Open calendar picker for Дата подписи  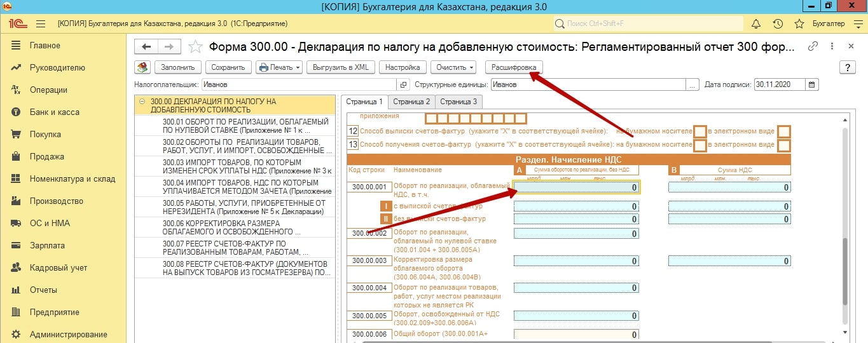click(x=812, y=84)
